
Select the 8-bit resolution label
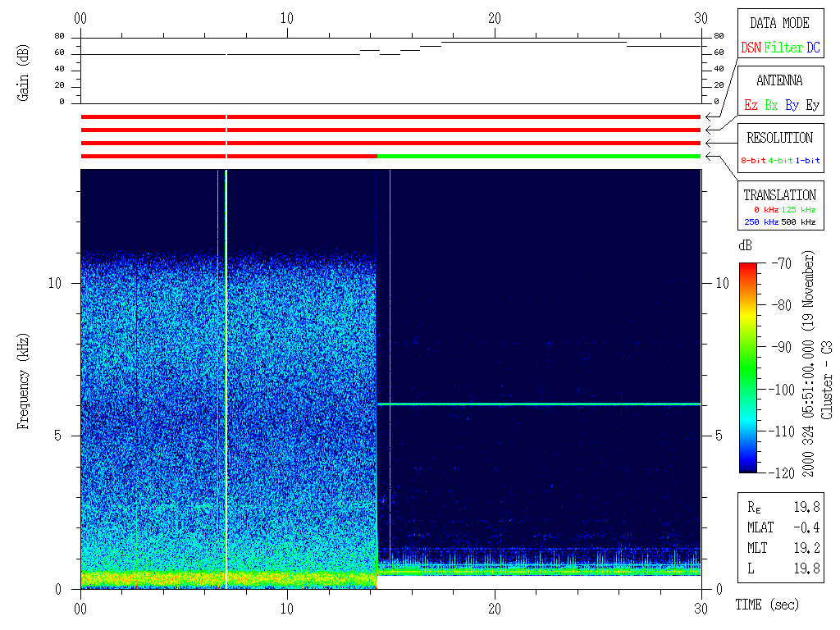click(754, 161)
